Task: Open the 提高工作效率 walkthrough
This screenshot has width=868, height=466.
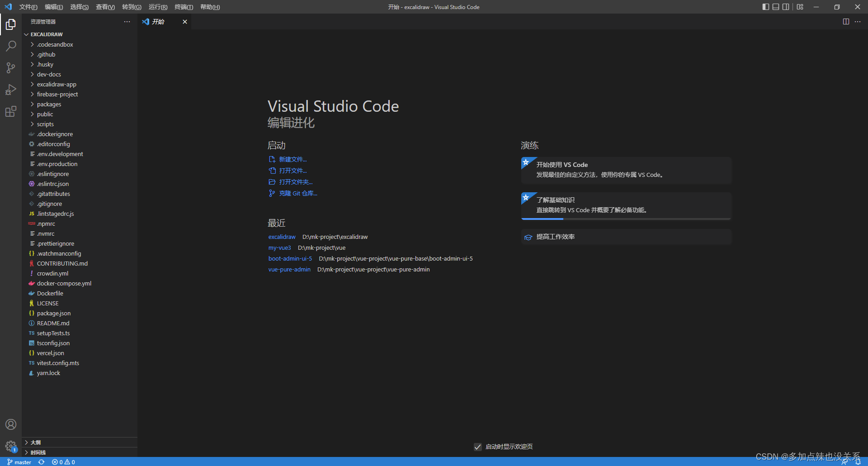Action: [626, 237]
